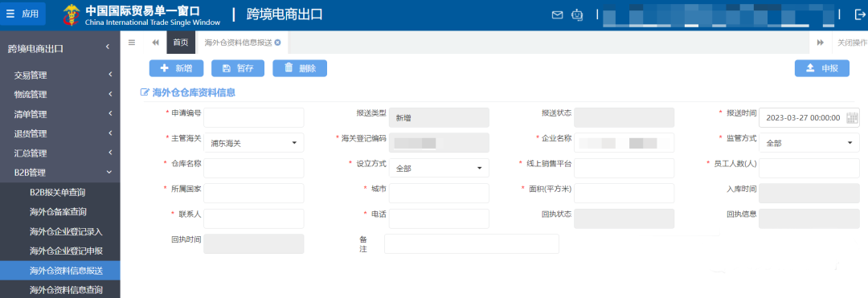Click the tab scroll-left double arrow
This screenshot has height=298, width=868.
point(156,43)
